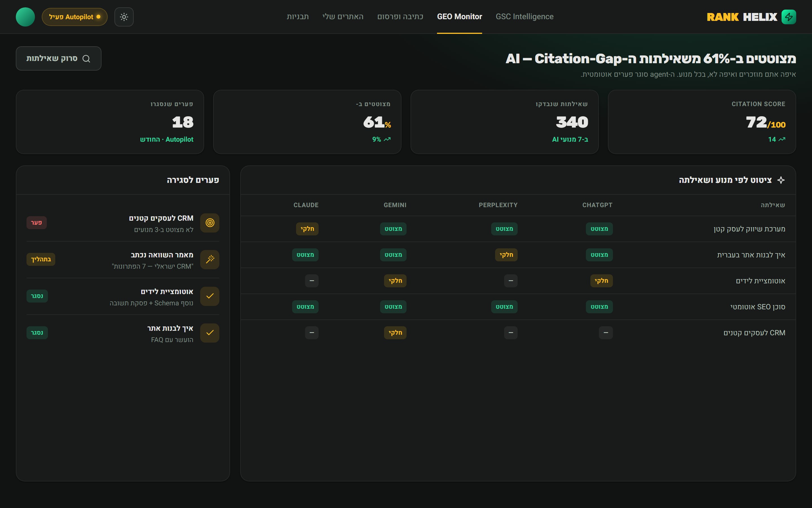The width and height of the screenshot is (812, 508).
Task: Click the orange status dot in the Autopilot pill
Action: (98, 17)
